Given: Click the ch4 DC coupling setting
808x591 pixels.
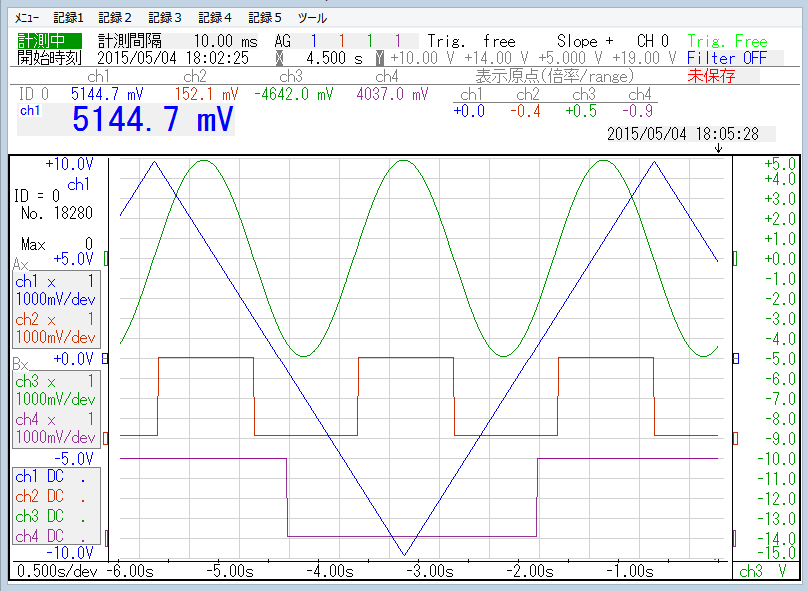Looking at the screenshot, I should tap(50, 536).
